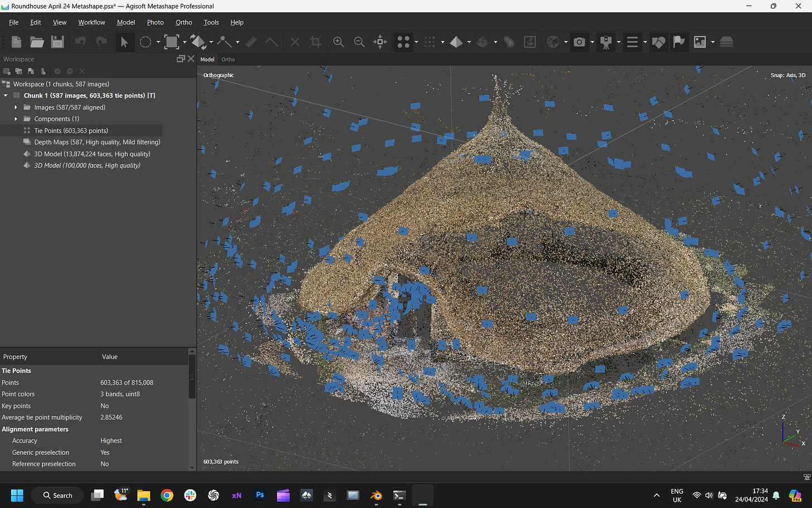Open Blender from the taskbar
This screenshot has width=812, height=508.
(376, 495)
